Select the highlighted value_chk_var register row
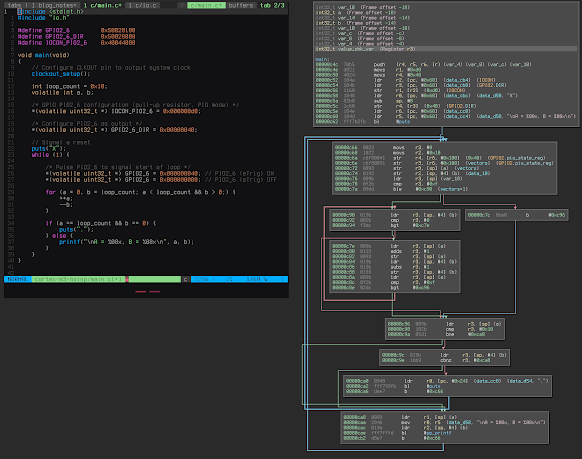Screen dimensions: 582x459 [x=446, y=49]
